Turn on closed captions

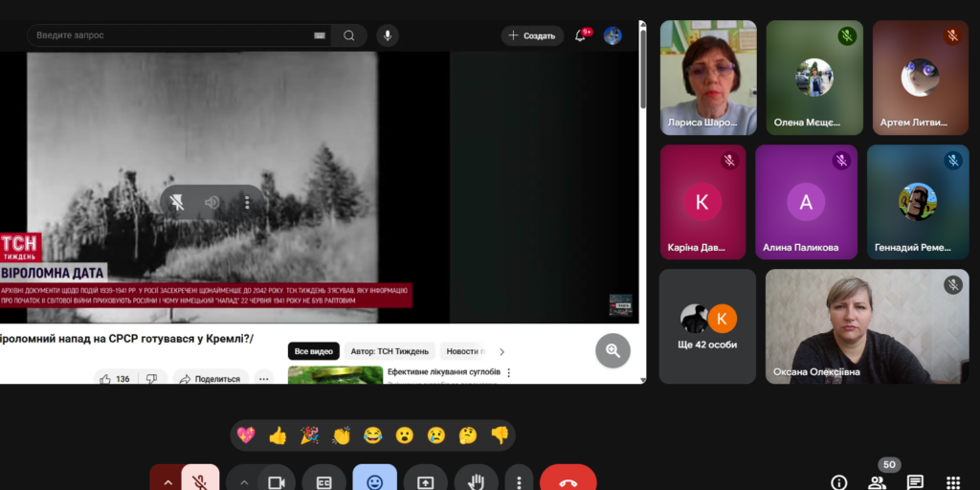pos(323,481)
